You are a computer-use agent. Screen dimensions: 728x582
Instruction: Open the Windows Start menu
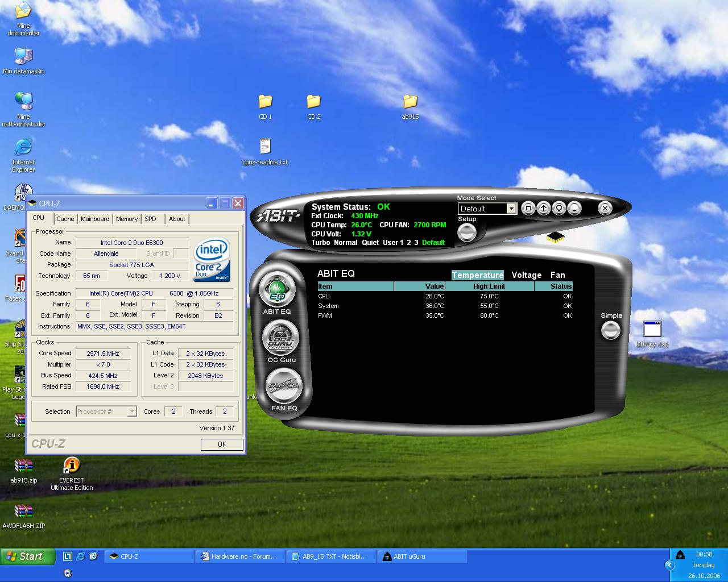point(28,556)
